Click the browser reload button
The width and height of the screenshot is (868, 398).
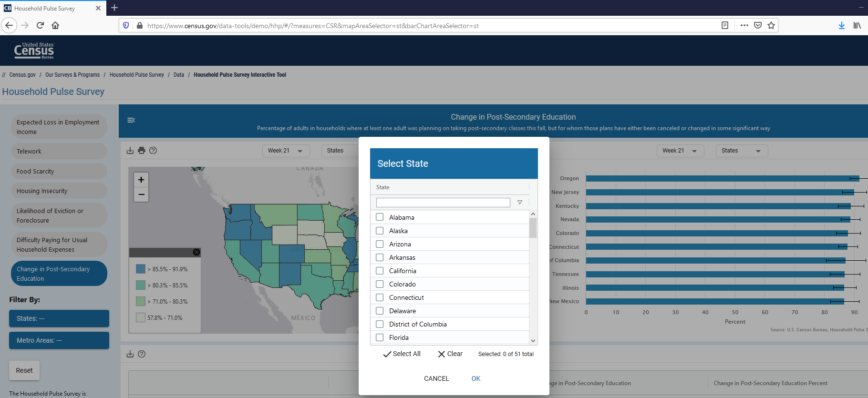[40, 25]
